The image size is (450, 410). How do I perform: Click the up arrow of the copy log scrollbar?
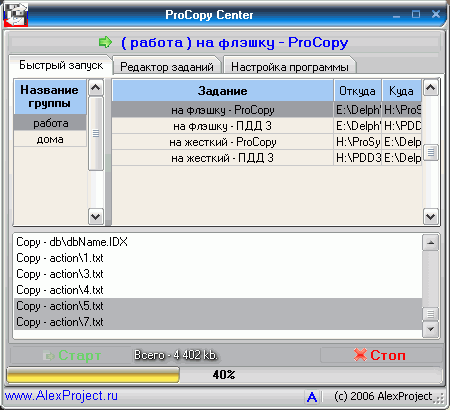pyautogui.click(x=430, y=243)
